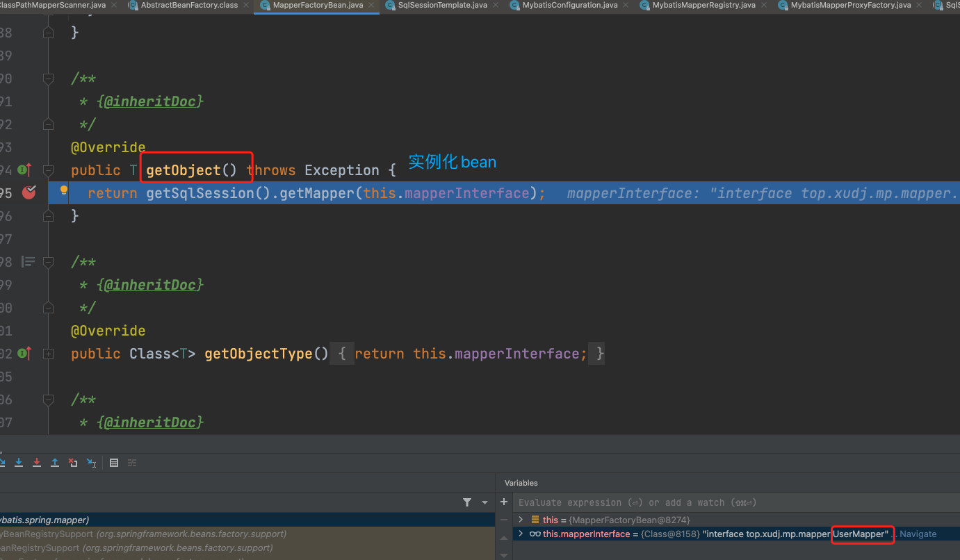Collapse the Javadoc fold at line 98

tap(48, 262)
